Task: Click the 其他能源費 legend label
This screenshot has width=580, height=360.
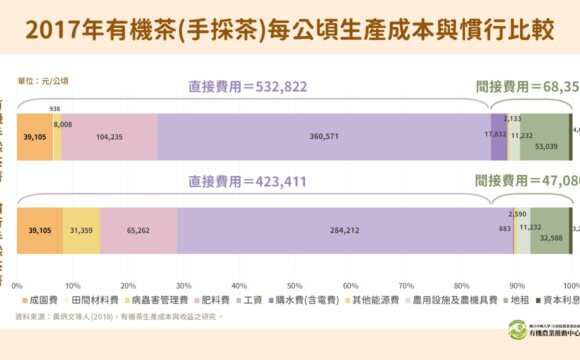Action: (x=375, y=300)
